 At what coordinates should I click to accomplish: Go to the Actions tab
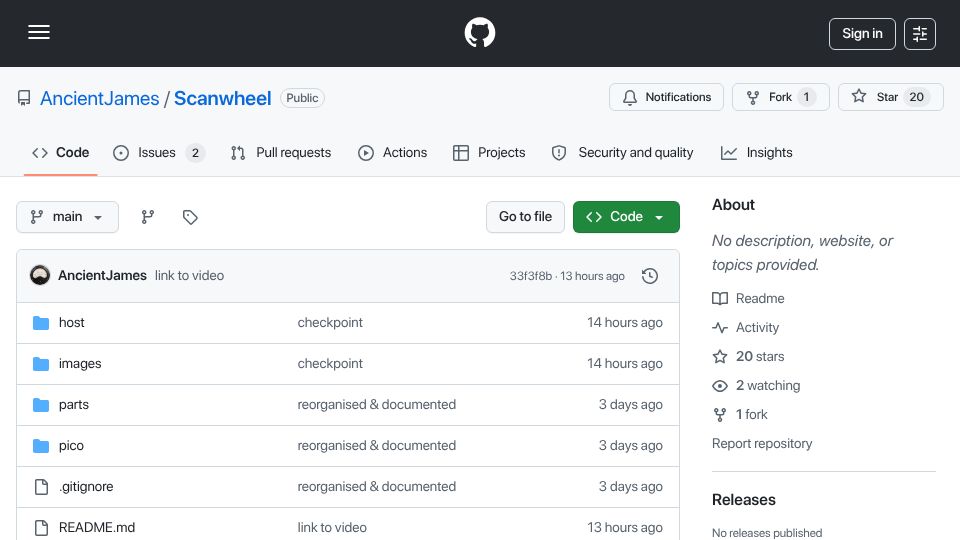tap(392, 152)
